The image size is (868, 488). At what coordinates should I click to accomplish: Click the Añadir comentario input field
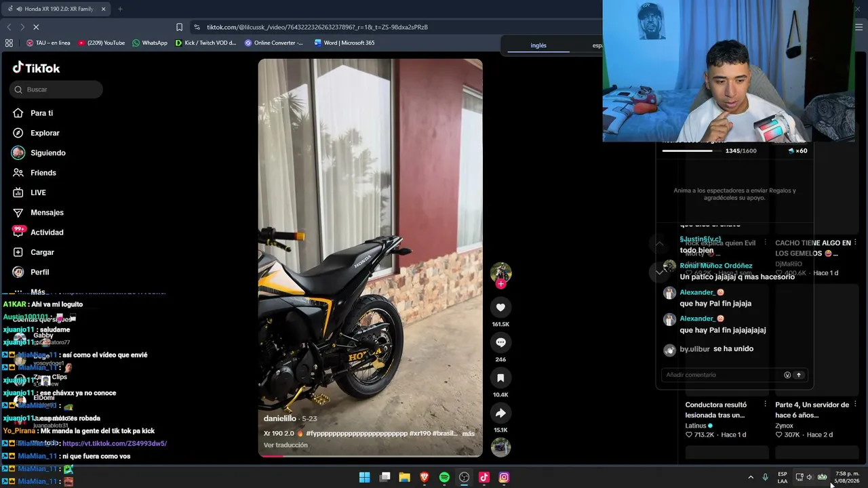pyautogui.click(x=722, y=375)
